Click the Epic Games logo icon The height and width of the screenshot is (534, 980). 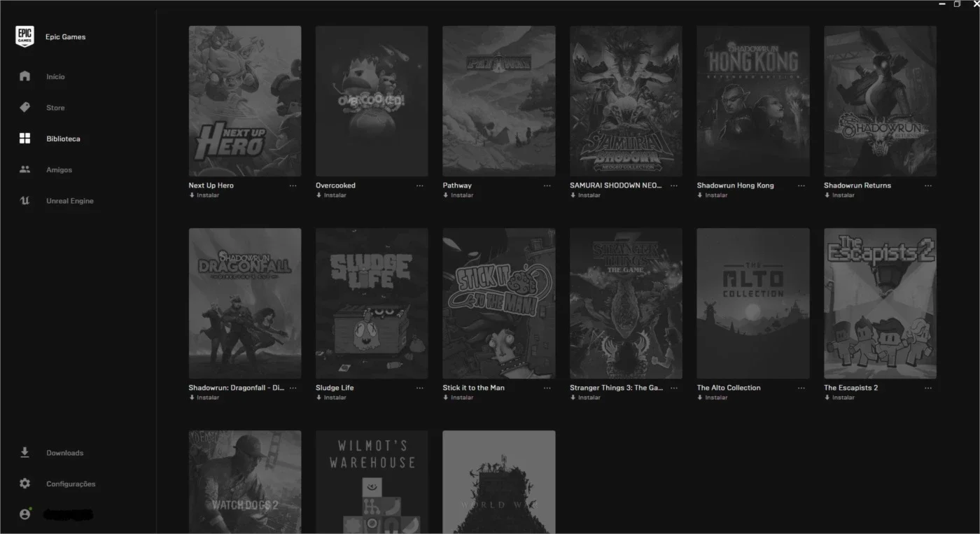(24, 36)
